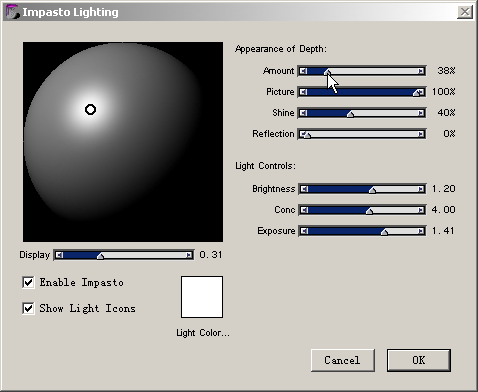Decrease Brightness with its left arrow
478x392 pixels.
pos(304,189)
